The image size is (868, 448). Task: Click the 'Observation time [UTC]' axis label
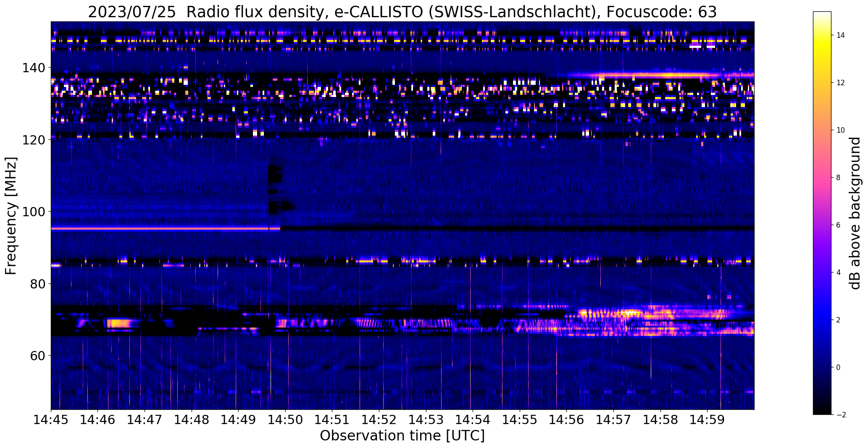402,435
